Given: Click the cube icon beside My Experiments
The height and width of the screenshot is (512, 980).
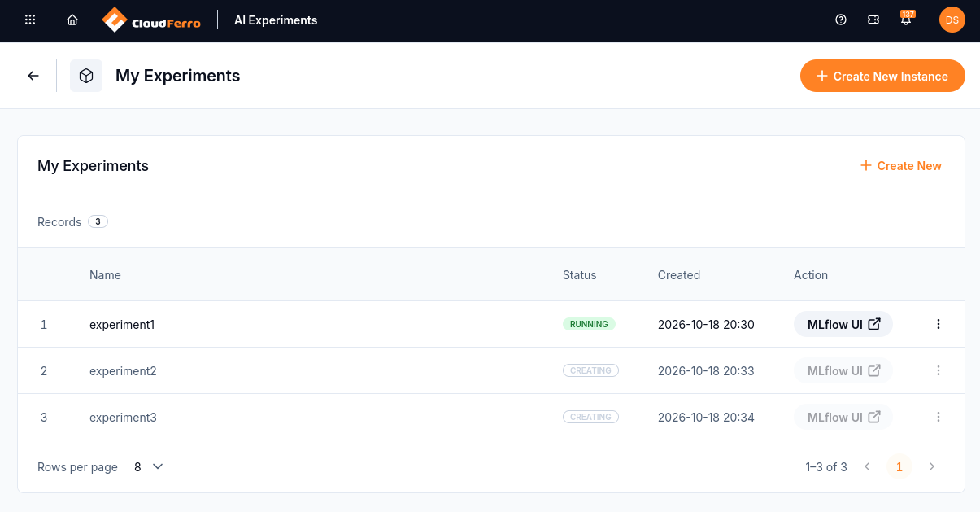Looking at the screenshot, I should [x=86, y=76].
